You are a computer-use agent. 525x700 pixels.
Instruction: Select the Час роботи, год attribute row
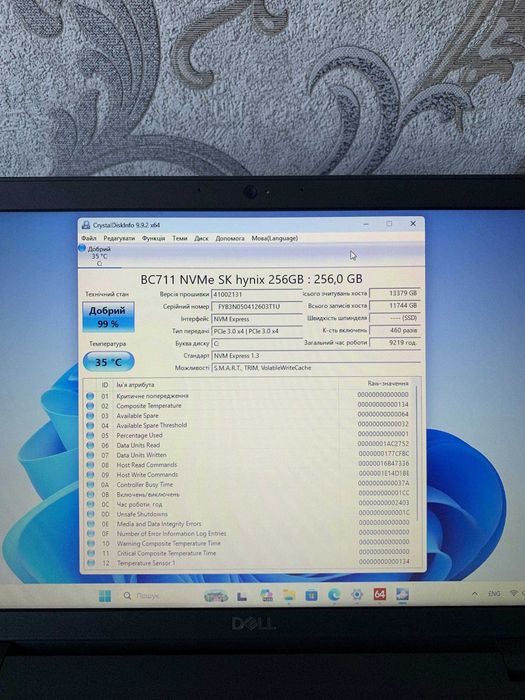[x=248, y=504]
